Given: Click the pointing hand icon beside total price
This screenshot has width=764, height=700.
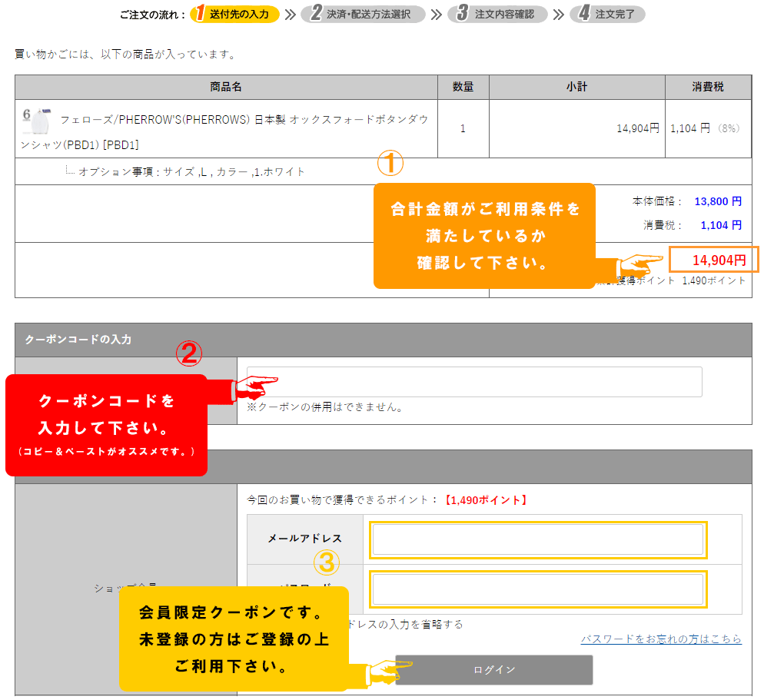Looking at the screenshot, I should [x=639, y=266].
